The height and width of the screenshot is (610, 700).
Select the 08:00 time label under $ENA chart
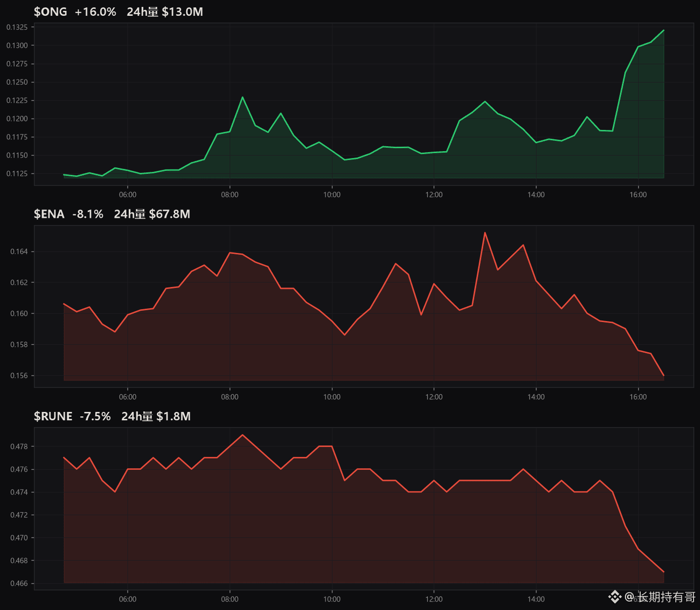(230, 397)
